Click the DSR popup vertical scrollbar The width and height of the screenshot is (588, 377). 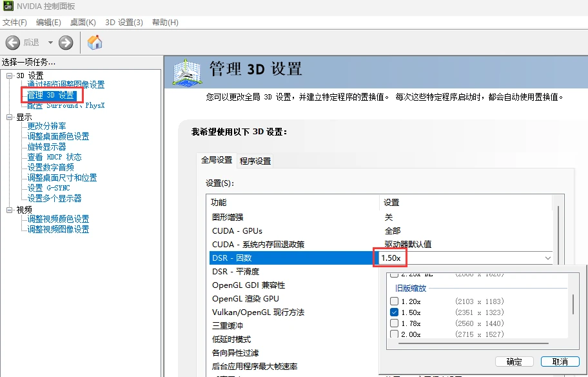573,305
